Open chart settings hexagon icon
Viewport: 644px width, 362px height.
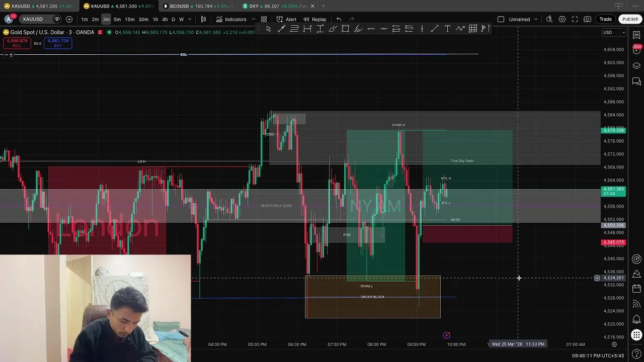pyautogui.click(x=562, y=19)
